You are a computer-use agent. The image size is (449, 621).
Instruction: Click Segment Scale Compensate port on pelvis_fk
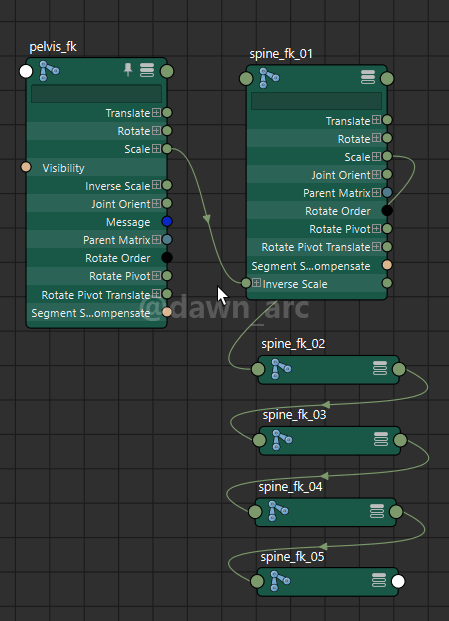pyautogui.click(x=167, y=312)
